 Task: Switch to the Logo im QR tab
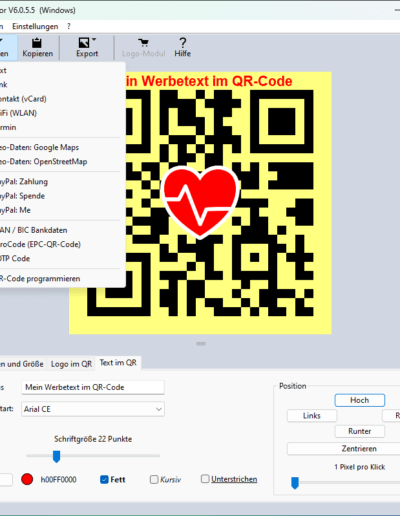71,364
